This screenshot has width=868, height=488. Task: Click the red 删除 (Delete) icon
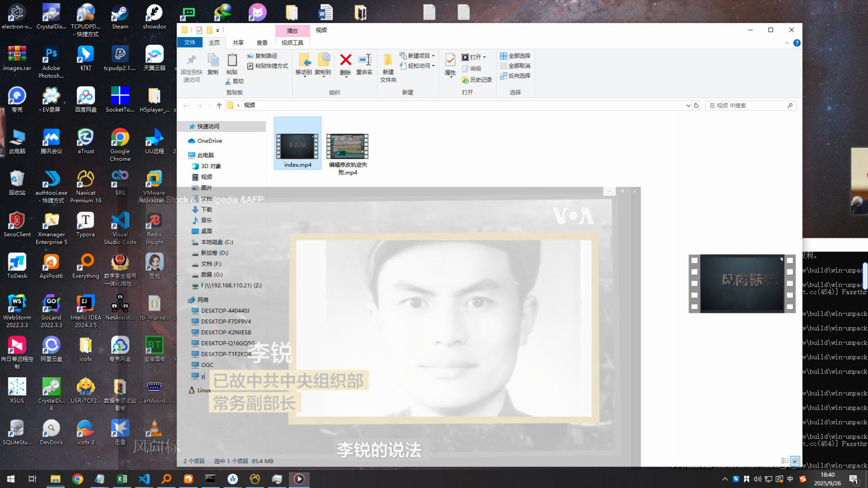[x=346, y=60]
